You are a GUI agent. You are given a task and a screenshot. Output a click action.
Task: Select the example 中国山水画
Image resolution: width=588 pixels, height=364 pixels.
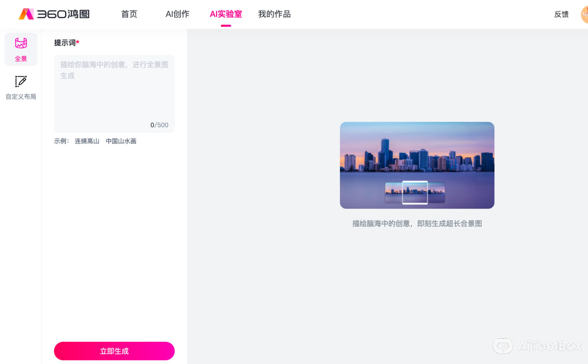(x=121, y=141)
